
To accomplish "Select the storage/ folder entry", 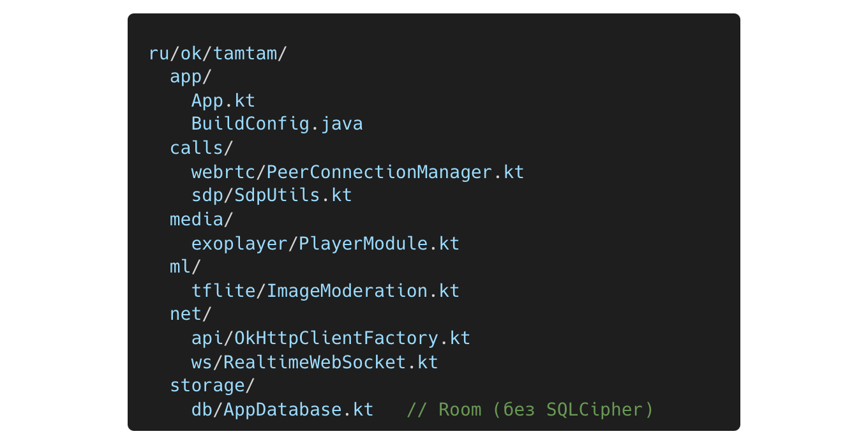I will point(212,386).
